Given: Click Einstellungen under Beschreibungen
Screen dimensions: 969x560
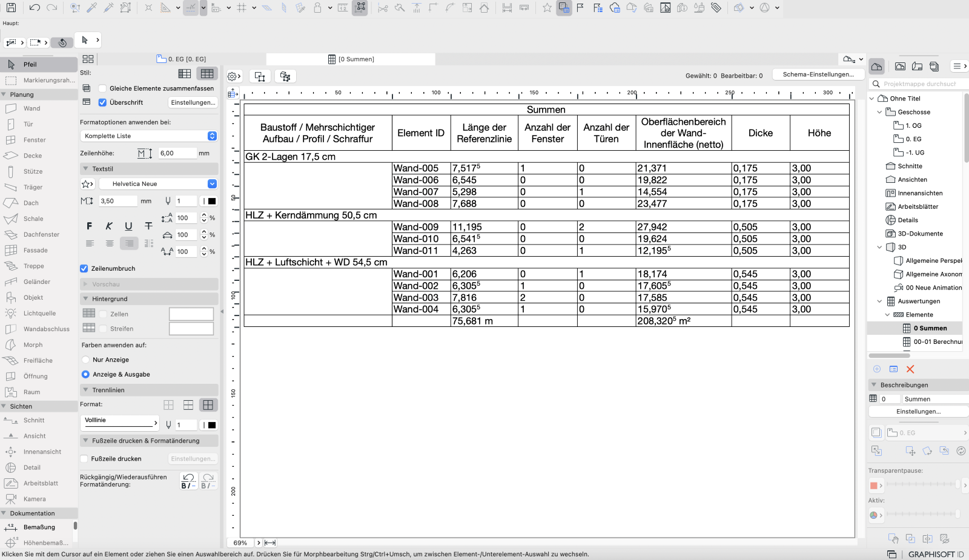Looking at the screenshot, I should (918, 411).
